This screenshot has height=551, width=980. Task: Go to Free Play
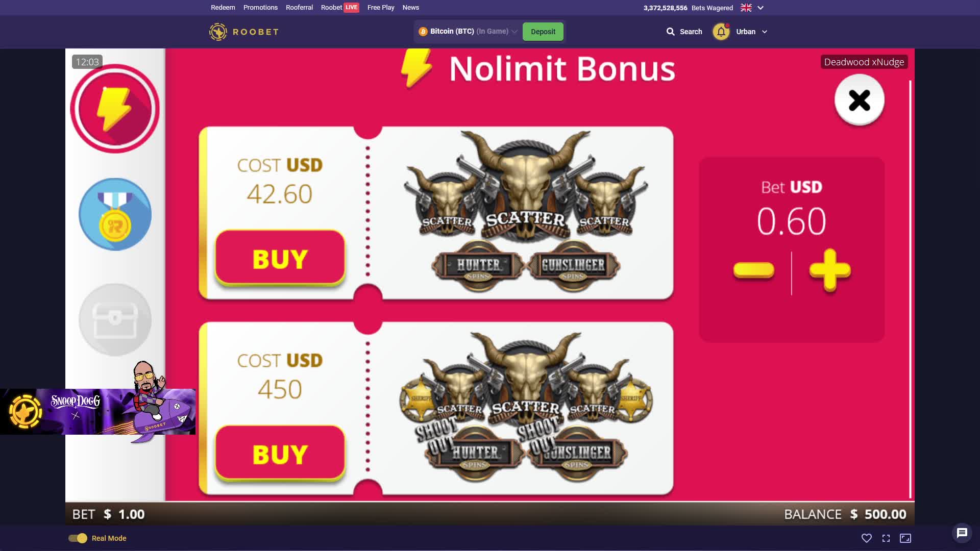tap(381, 8)
